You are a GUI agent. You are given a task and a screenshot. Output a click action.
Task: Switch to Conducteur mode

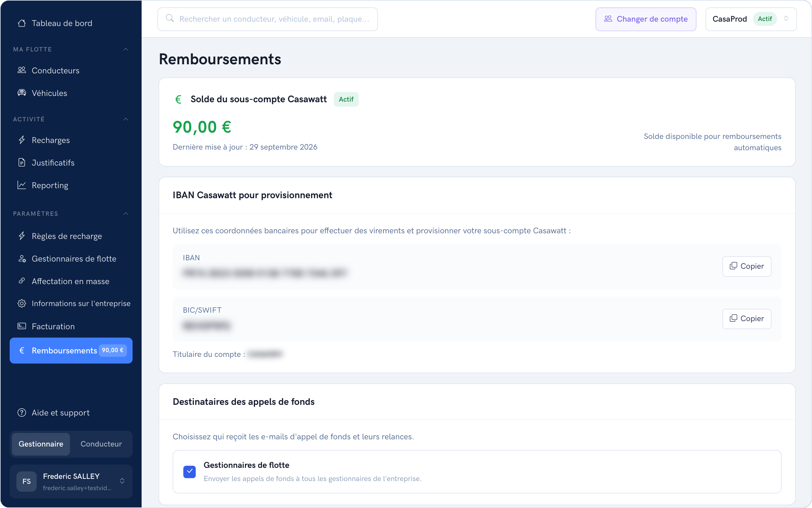101,444
